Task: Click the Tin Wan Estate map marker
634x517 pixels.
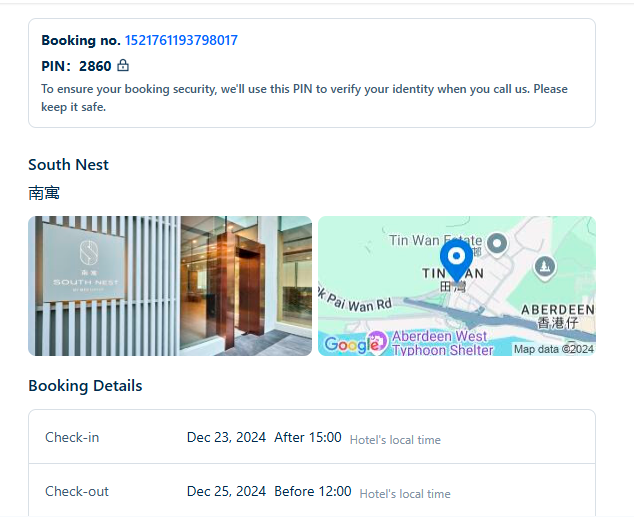Action: point(497,244)
